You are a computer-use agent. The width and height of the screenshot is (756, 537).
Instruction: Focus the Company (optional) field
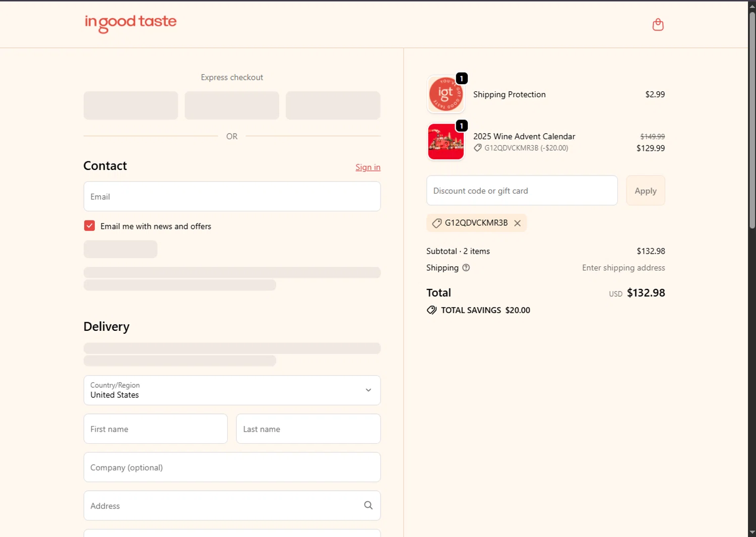(232, 467)
